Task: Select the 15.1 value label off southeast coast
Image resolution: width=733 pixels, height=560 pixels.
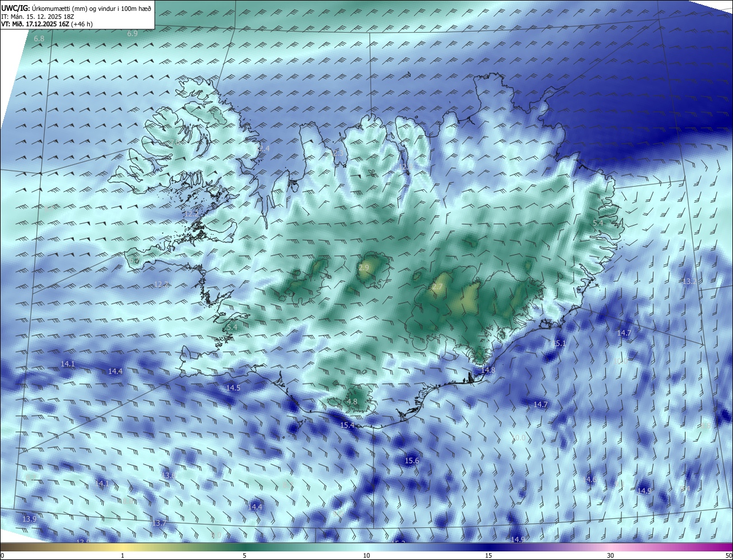Action: (x=559, y=344)
